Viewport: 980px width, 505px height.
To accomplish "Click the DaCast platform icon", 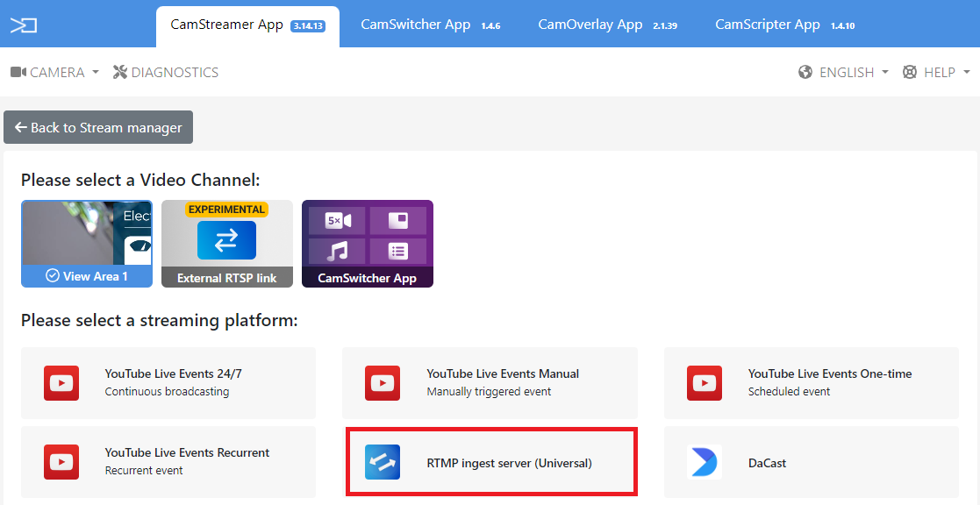I will (705, 463).
